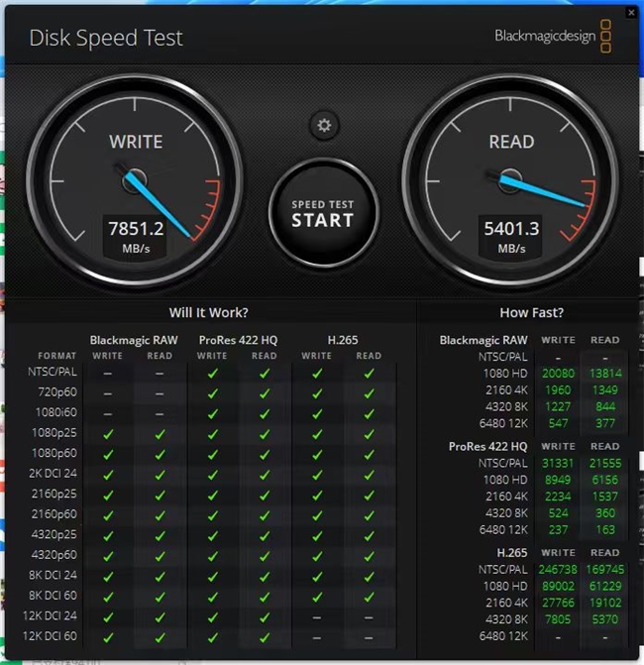Click H.265 4320 8K read value 5370

click(x=605, y=619)
